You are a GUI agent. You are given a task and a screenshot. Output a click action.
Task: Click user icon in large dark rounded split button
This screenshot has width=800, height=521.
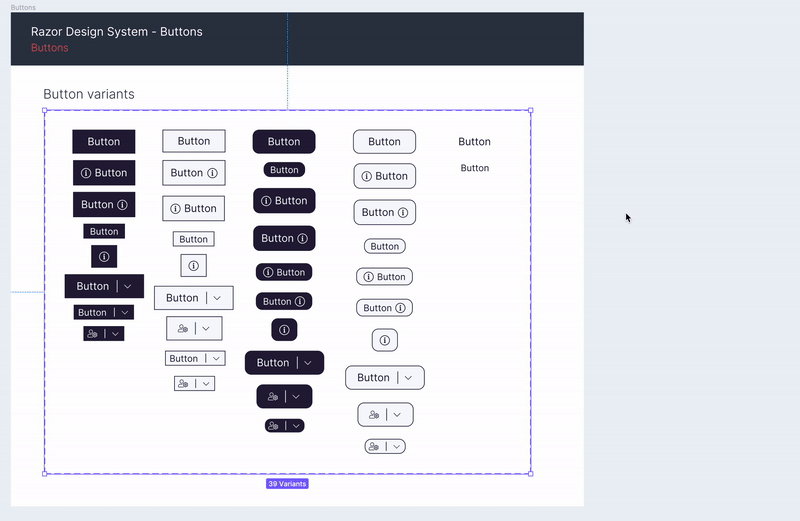(x=272, y=397)
